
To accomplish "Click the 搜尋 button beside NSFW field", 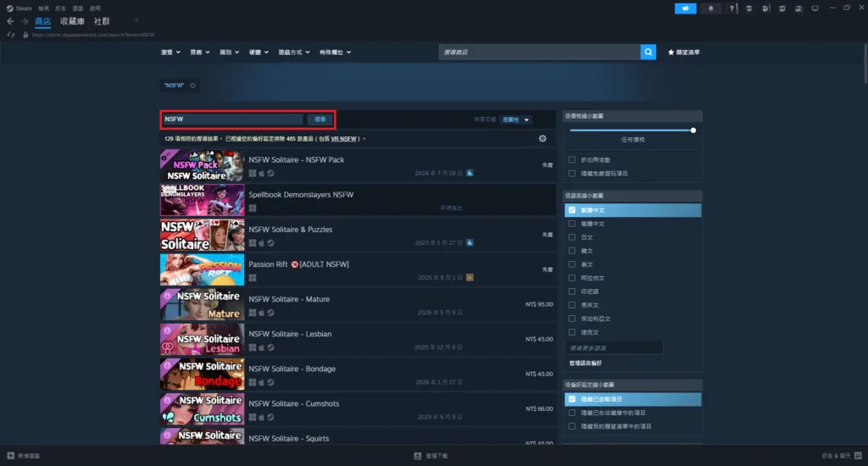I will tap(320, 119).
